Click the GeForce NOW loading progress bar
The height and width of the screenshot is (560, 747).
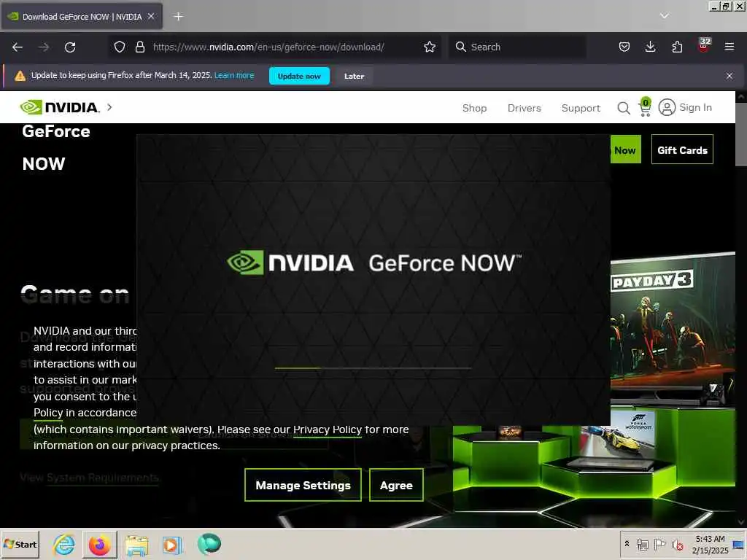(x=373, y=368)
